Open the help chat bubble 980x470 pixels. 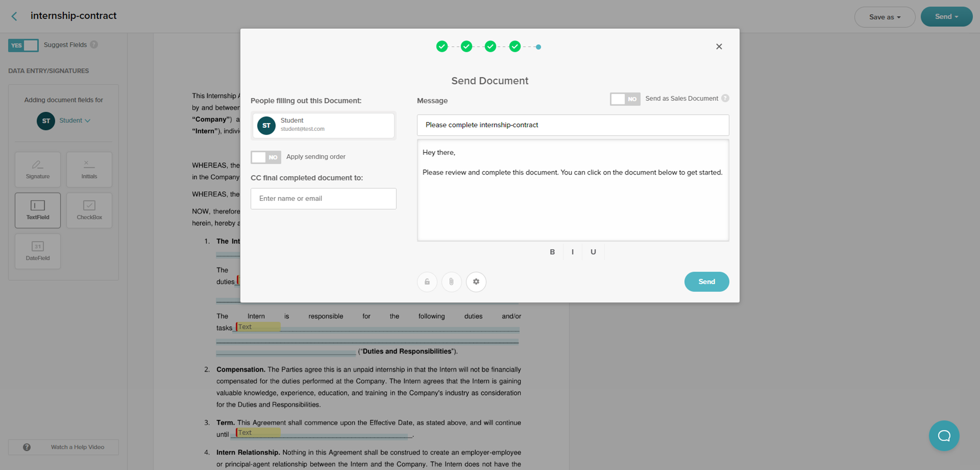click(944, 435)
